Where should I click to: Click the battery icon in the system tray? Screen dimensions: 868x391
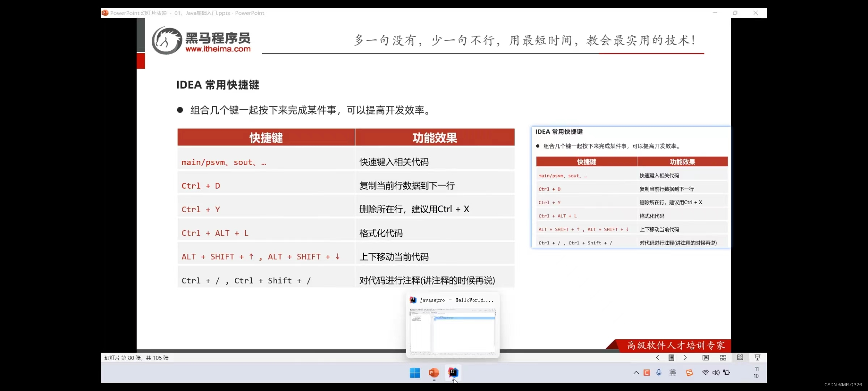(x=727, y=372)
